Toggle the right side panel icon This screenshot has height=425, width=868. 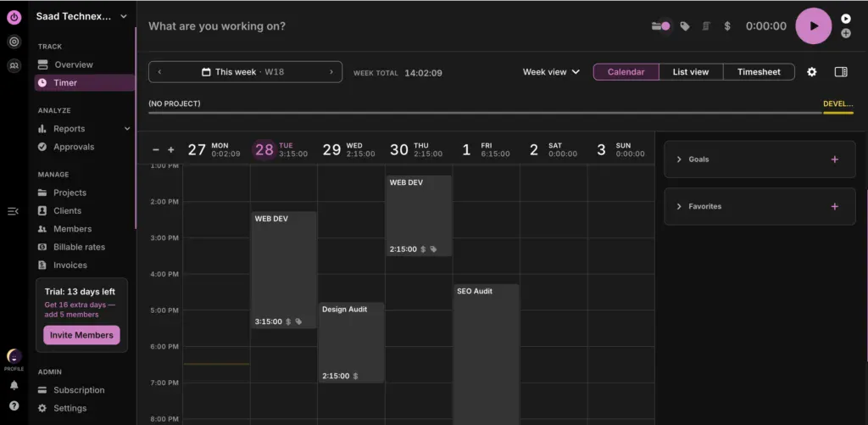point(841,72)
